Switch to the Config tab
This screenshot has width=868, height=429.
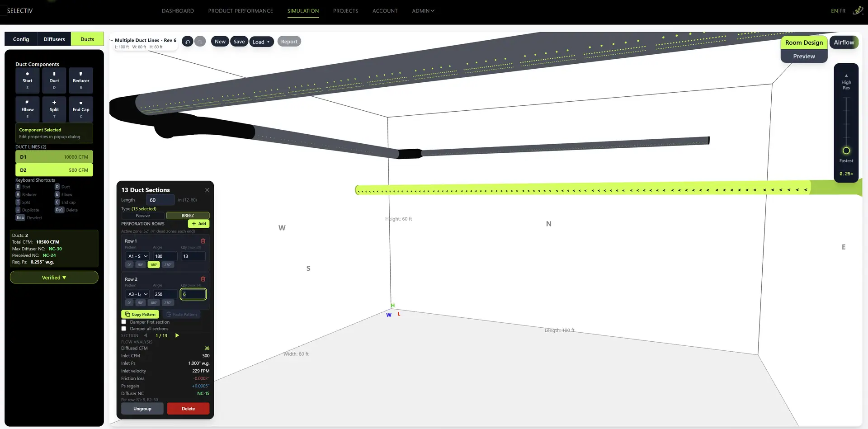point(21,39)
